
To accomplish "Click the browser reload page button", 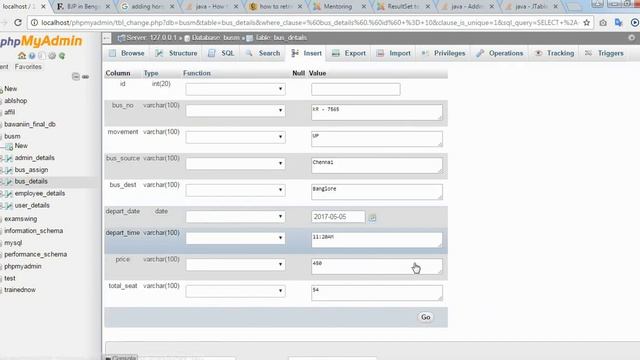I will [x=18, y=23].
